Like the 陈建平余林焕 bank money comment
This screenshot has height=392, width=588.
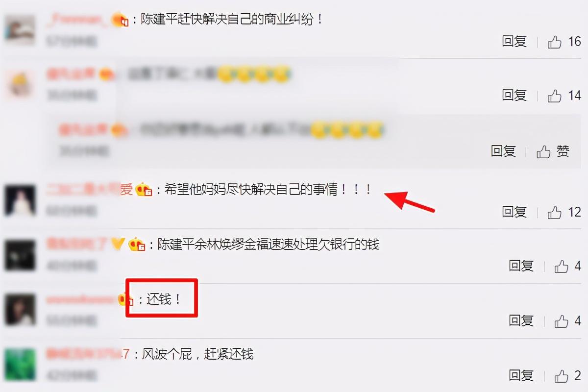tap(561, 267)
